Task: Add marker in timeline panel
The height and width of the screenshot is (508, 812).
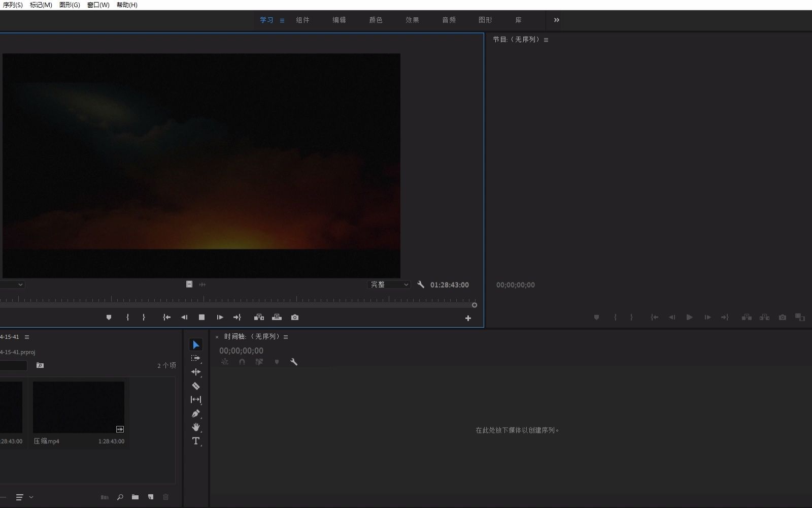Action: click(x=277, y=362)
